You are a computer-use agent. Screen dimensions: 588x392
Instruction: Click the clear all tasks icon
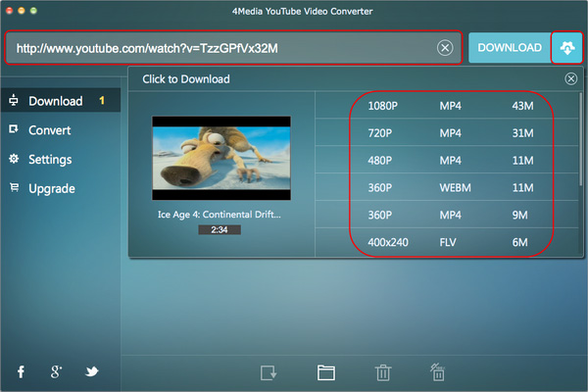(x=439, y=372)
